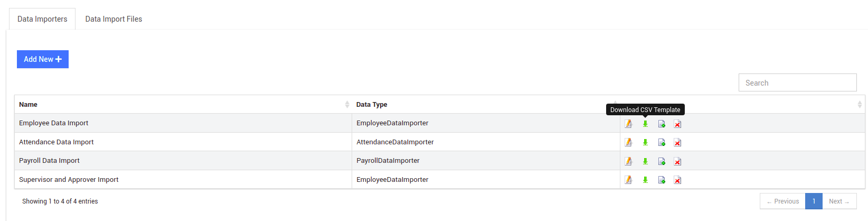Viewport: 868px width, 221px height.
Task: Download CSV template for Attendance Data Import
Action: pos(645,142)
